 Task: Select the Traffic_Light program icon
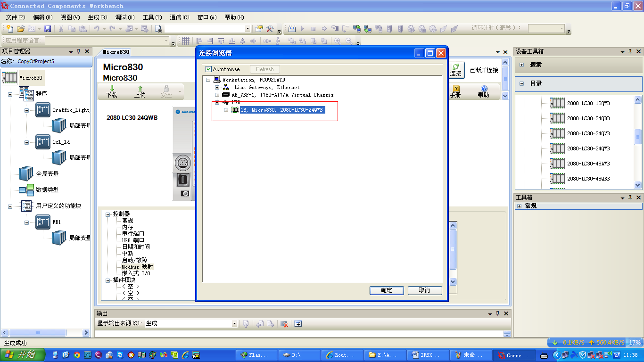tap(43, 110)
